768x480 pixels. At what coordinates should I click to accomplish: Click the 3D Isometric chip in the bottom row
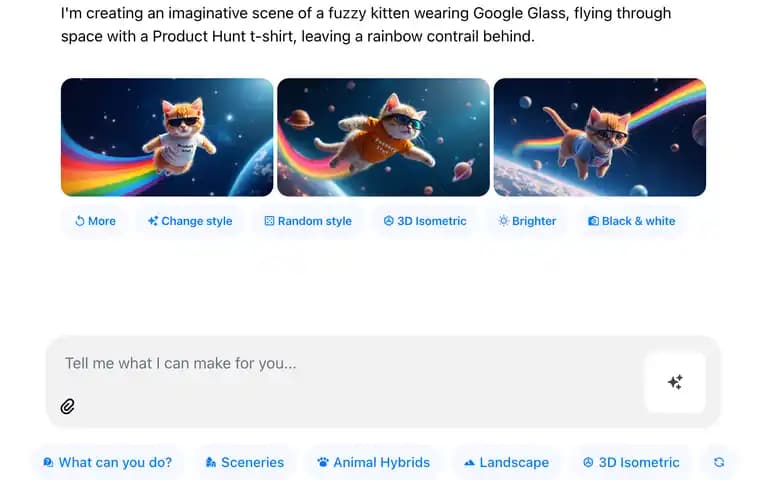point(631,462)
